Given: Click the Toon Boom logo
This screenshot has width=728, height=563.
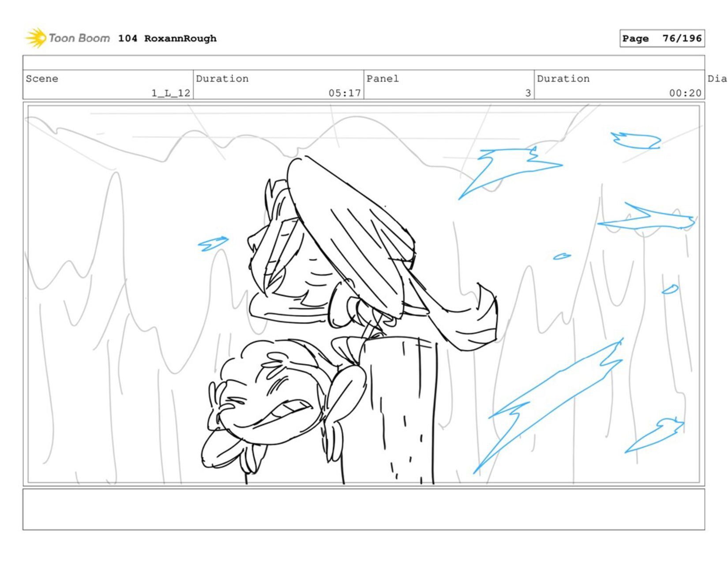Looking at the screenshot, I should click(67, 38).
